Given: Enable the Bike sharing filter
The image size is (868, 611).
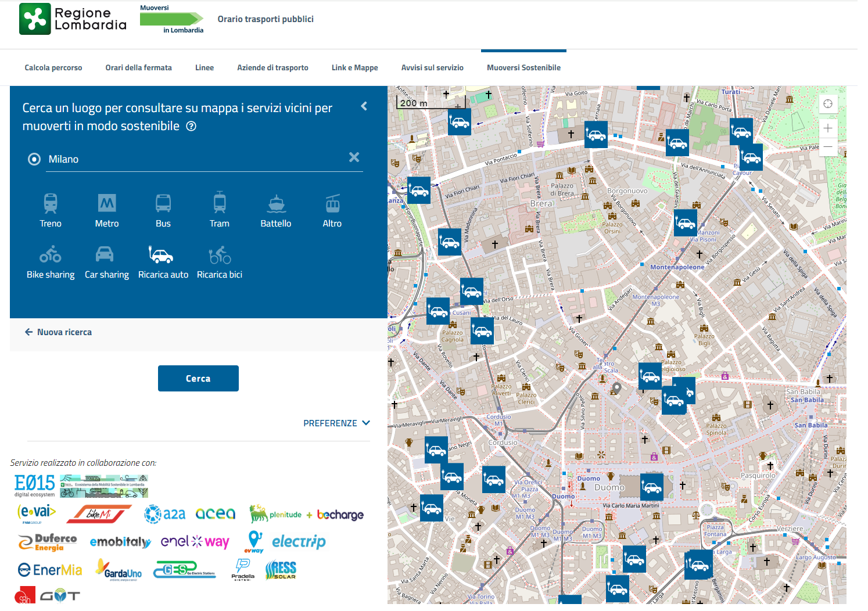Looking at the screenshot, I should coord(51,255).
